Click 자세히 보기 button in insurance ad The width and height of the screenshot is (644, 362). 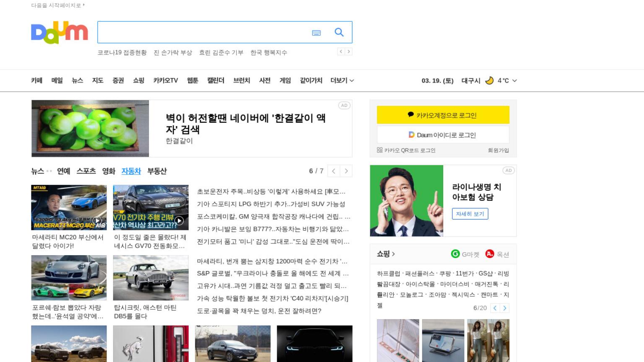470,214
